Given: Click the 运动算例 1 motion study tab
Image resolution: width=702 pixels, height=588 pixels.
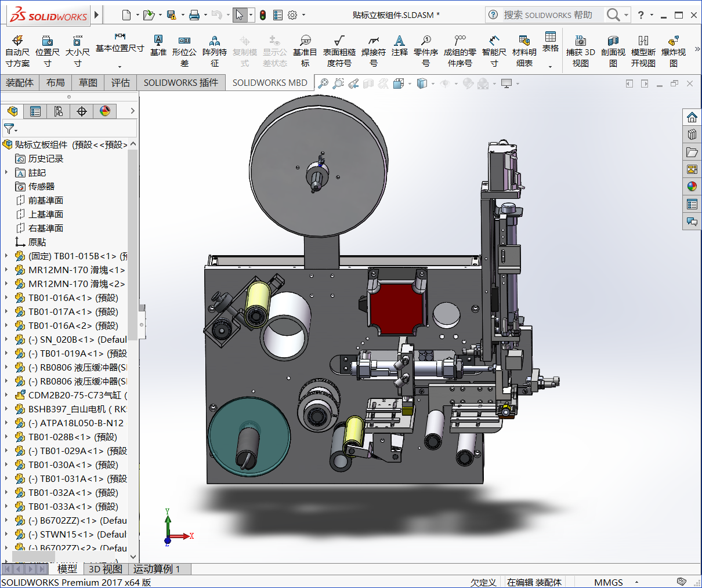Looking at the screenshot, I should [157, 569].
